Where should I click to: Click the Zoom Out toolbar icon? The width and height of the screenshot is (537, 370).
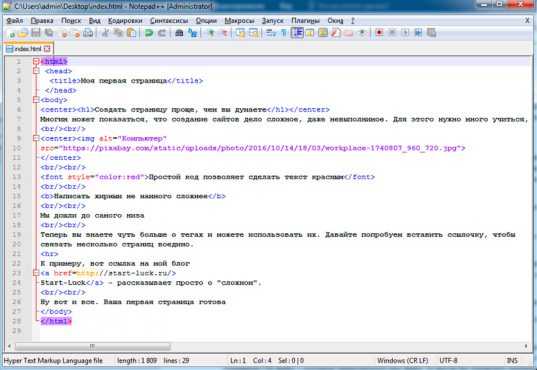click(225, 33)
